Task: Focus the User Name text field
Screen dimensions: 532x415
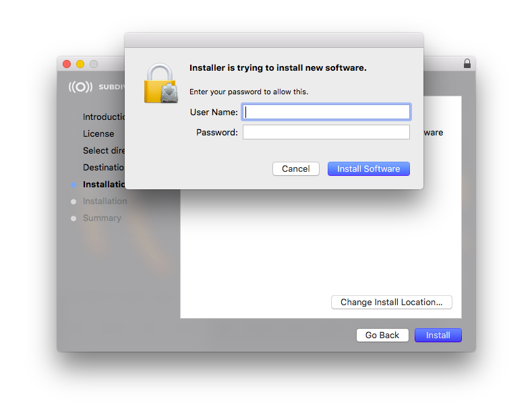Action: pos(326,112)
